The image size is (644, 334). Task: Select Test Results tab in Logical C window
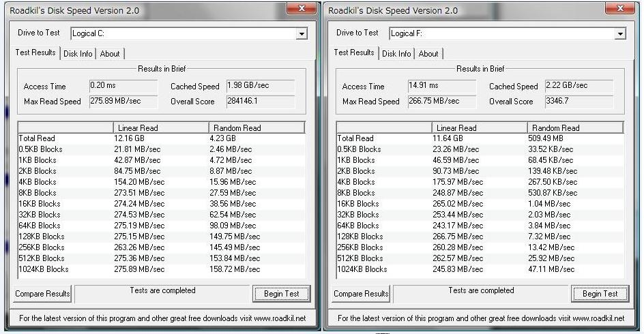[35, 52]
